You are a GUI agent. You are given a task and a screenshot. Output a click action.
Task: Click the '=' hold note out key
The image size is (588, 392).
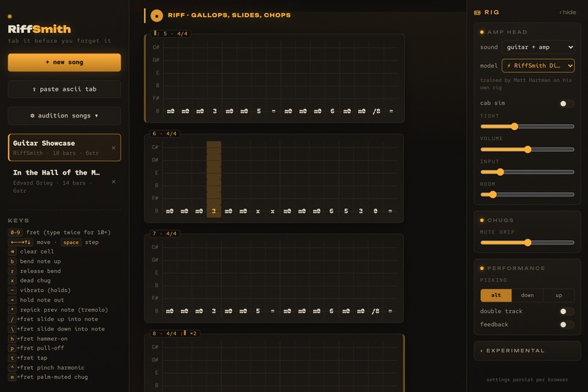click(x=12, y=300)
